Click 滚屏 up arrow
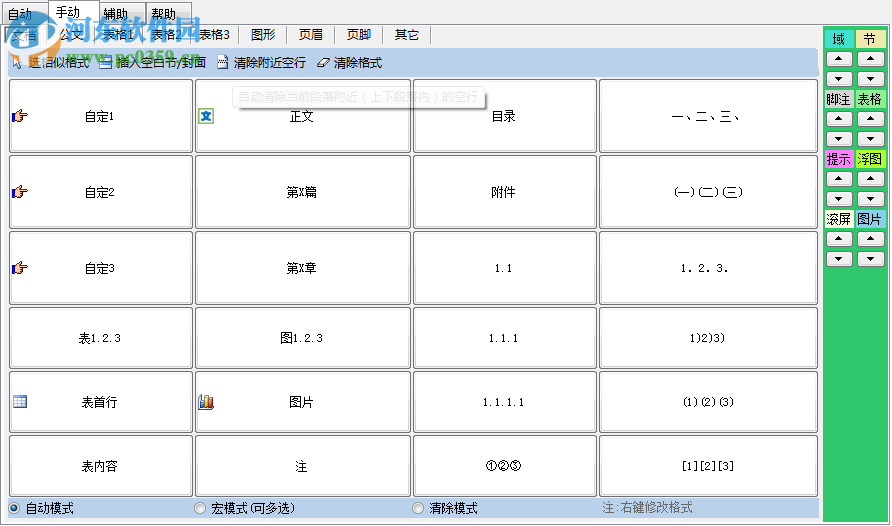The height and width of the screenshot is (526, 892). coord(839,239)
